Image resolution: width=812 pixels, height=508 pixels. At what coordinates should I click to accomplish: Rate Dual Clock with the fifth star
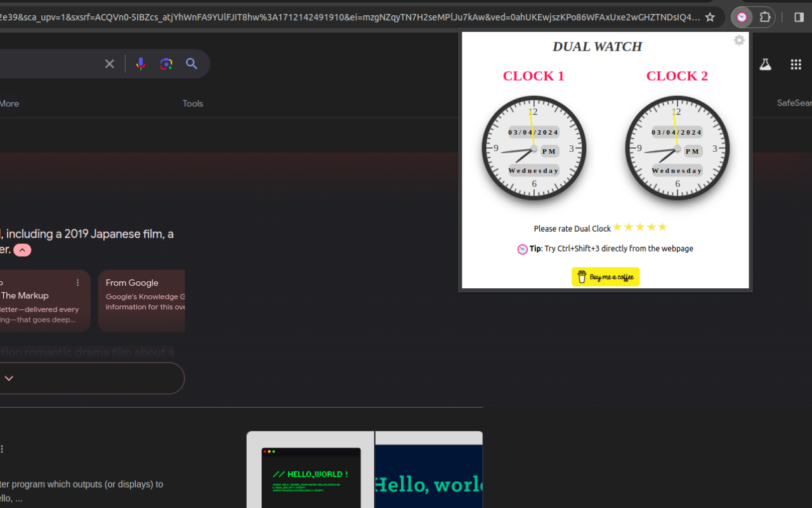pyautogui.click(x=662, y=227)
